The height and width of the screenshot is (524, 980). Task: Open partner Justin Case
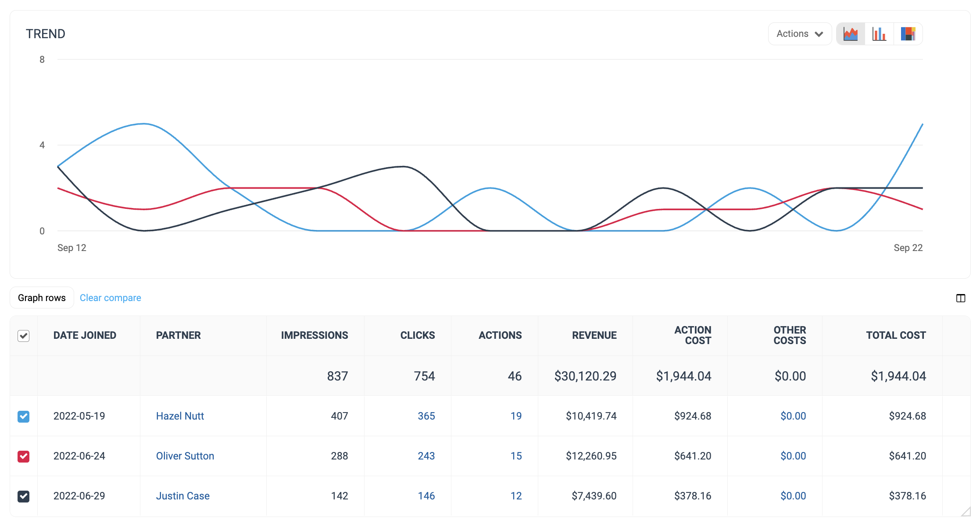pyautogui.click(x=183, y=496)
